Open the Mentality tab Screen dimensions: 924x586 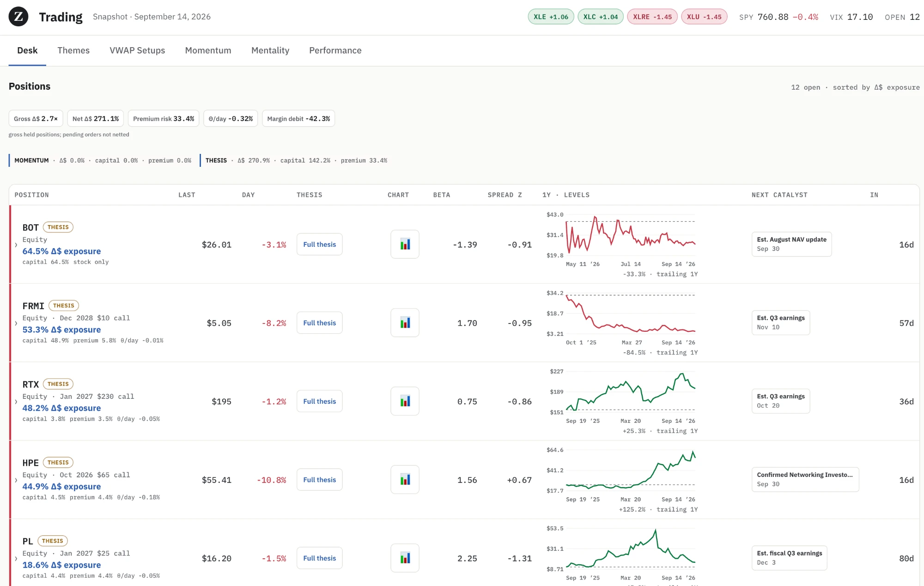pyautogui.click(x=270, y=50)
